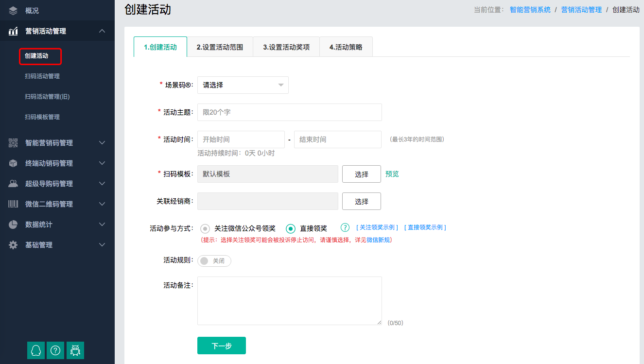Image resolution: width=644 pixels, height=364 pixels.
Task: Click the robot assistant icon at bottom
Action: 75,350
